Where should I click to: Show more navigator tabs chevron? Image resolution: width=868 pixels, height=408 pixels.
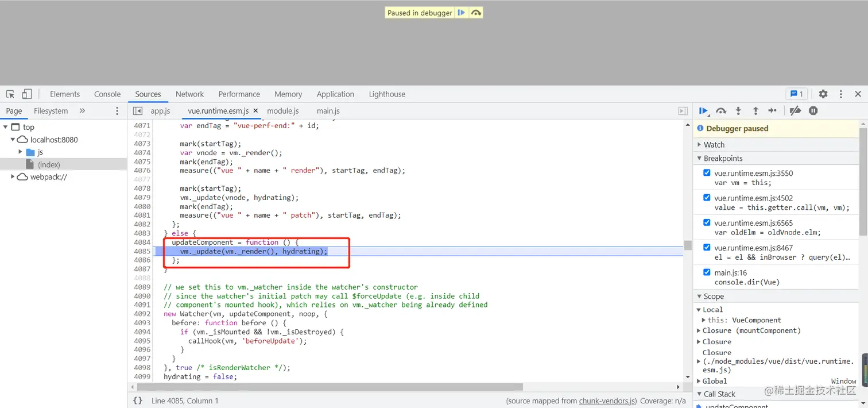pos(82,111)
